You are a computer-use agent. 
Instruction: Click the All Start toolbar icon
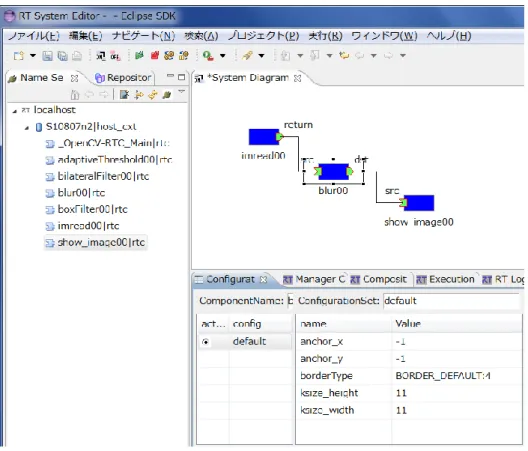(169, 56)
